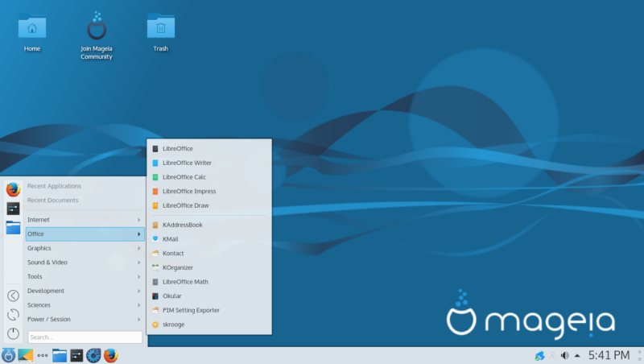Click the Show Desktop icon in taskbar
Image resolution: width=644 pixels, height=364 pixels.
click(x=26, y=355)
